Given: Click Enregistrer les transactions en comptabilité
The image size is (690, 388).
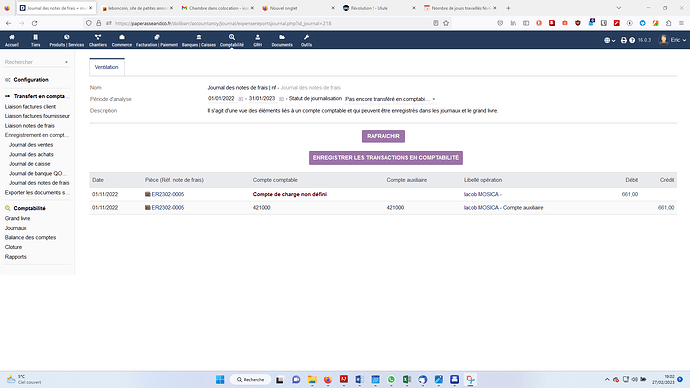Looking at the screenshot, I should tap(385, 158).
